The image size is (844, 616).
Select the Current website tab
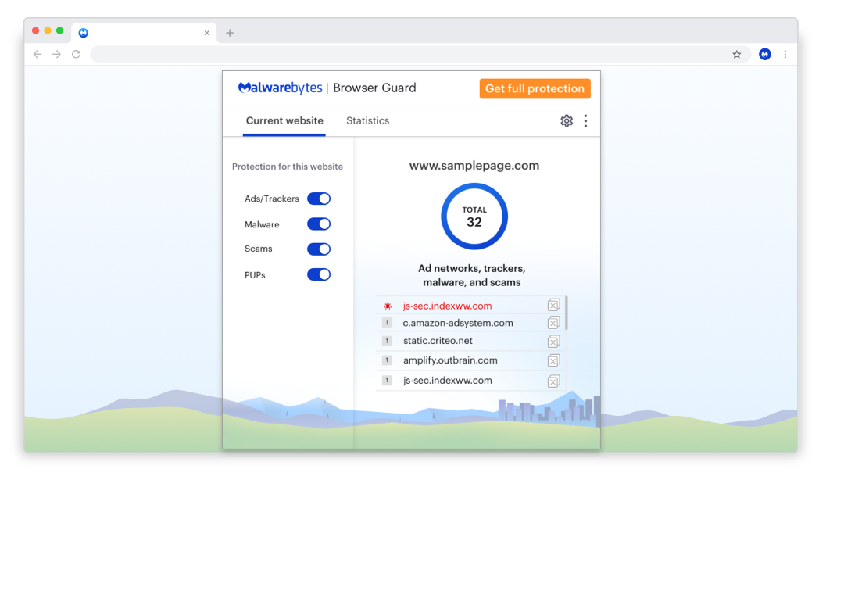pyautogui.click(x=284, y=121)
